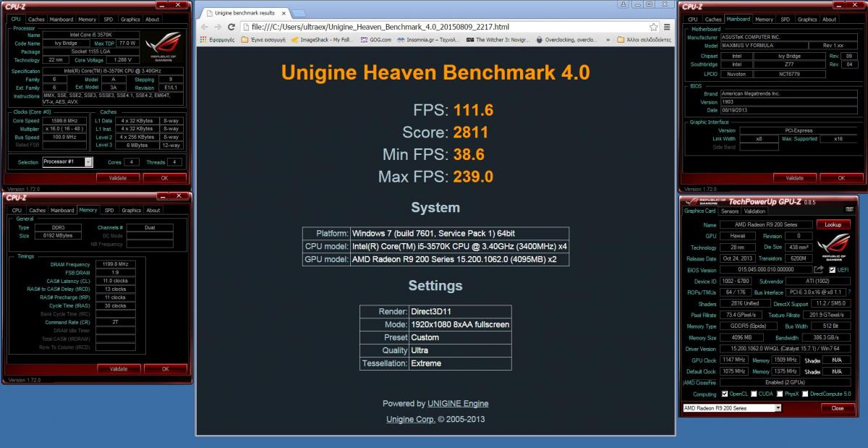
Task: Open the Chrome hamburger menu
Action: (666, 27)
